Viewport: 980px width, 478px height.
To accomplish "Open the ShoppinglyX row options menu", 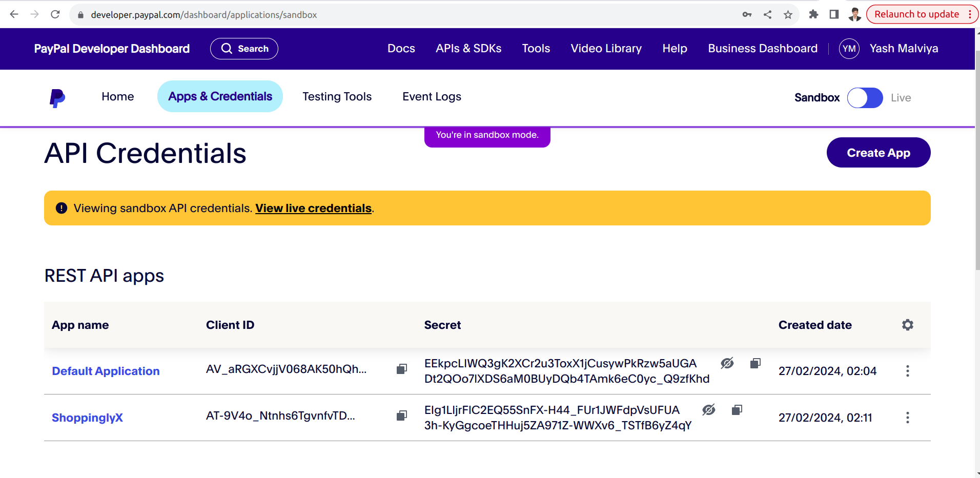I will click(x=908, y=418).
